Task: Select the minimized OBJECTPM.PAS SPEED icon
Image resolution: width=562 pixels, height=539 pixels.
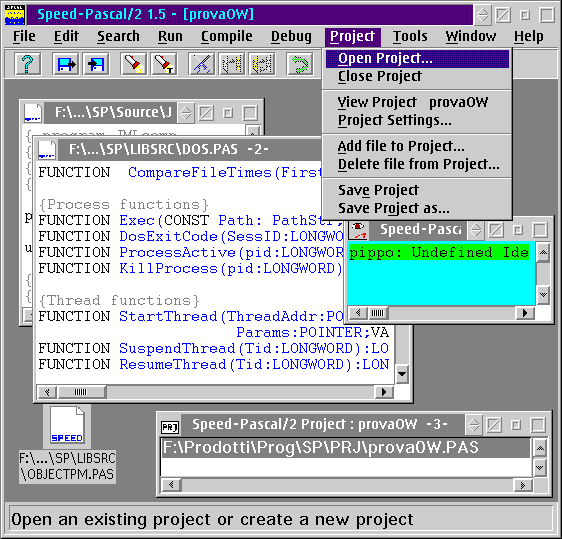Action: coord(67,426)
